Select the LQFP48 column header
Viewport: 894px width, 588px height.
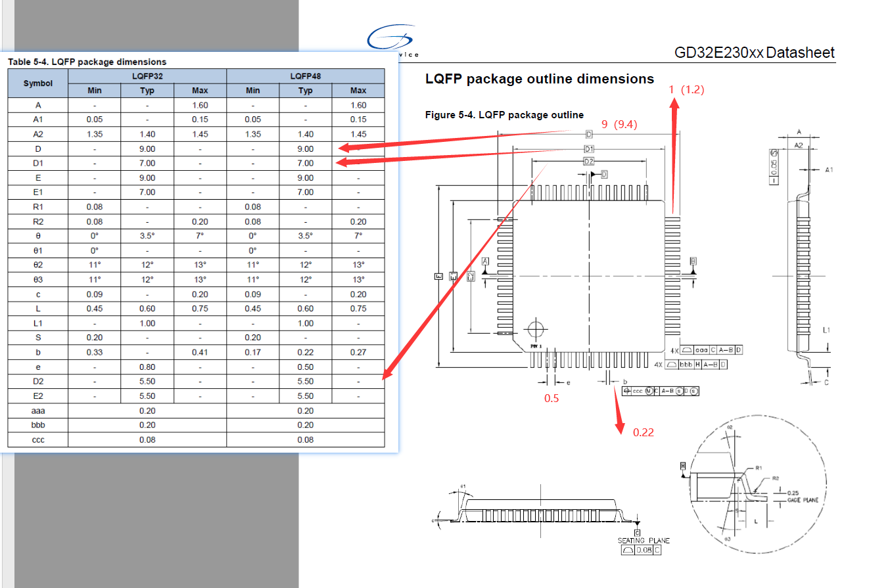click(305, 76)
